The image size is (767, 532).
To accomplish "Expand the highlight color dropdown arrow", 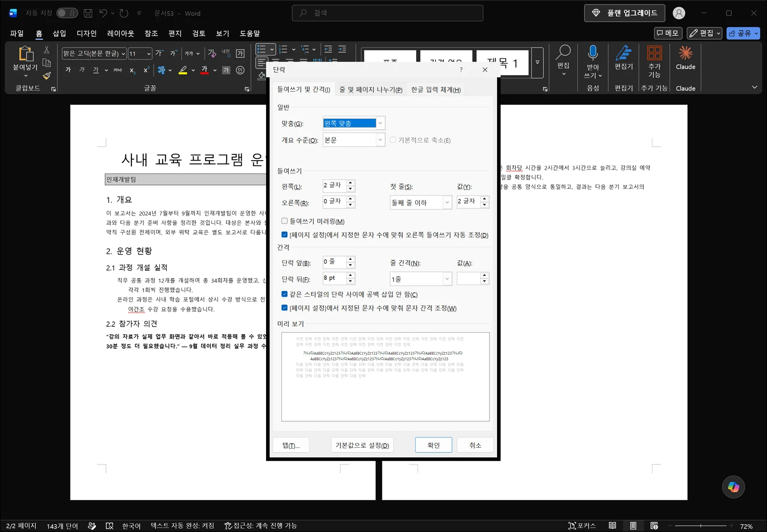I will pyautogui.click(x=193, y=70).
